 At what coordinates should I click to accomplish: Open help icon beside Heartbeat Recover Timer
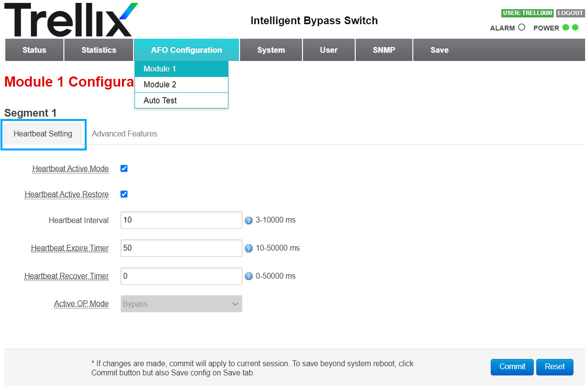click(249, 276)
